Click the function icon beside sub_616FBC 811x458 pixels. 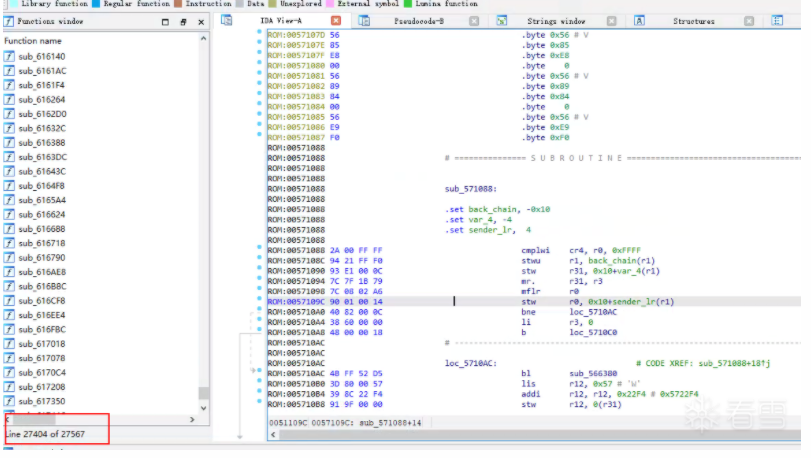tap(9, 330)
